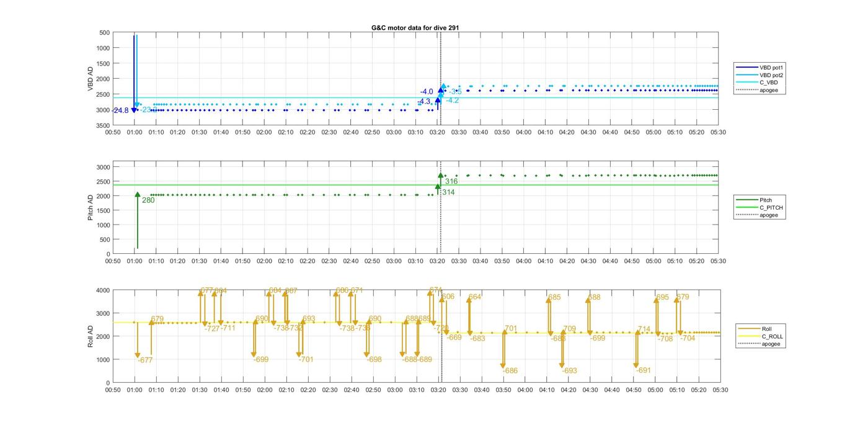Click the "3500" tick on VBD axis
This screenshot has height=430, width=868.
coord(103,125)
